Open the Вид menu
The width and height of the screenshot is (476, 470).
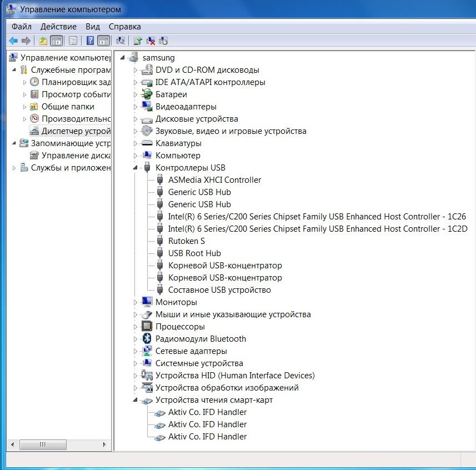[x=93, y=27]
